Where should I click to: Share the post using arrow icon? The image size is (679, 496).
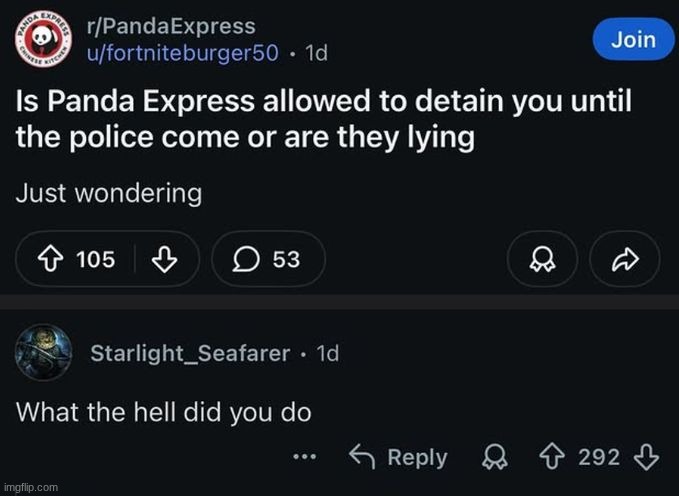coord(625,259)
